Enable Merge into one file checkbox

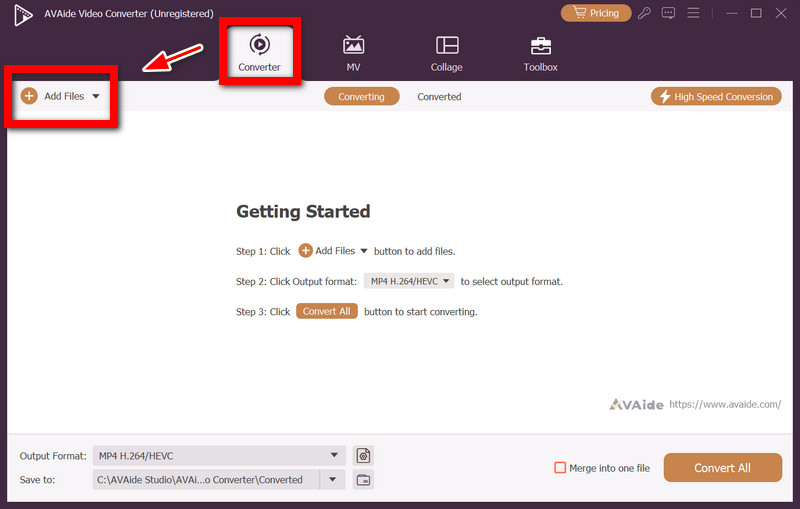pyautogui.click(x=560, y=468)
